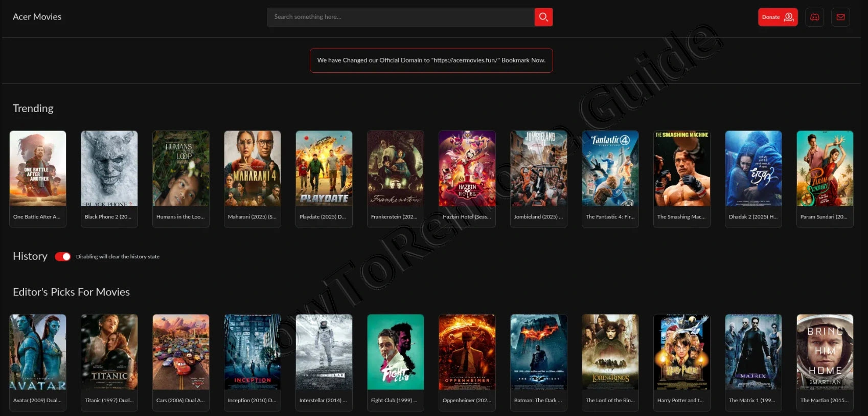The height and width of the screenshot is (416, 868).
Task: Open Inception (2010) poster
Action: point(253,352)
